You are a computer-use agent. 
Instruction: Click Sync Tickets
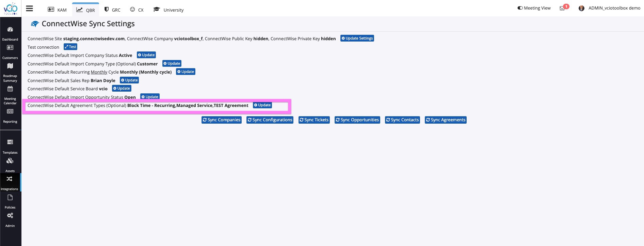314,120
